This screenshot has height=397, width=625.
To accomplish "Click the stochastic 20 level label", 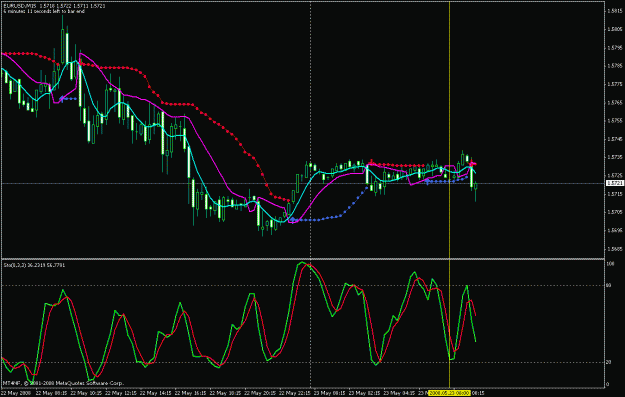I will [609, 362].
